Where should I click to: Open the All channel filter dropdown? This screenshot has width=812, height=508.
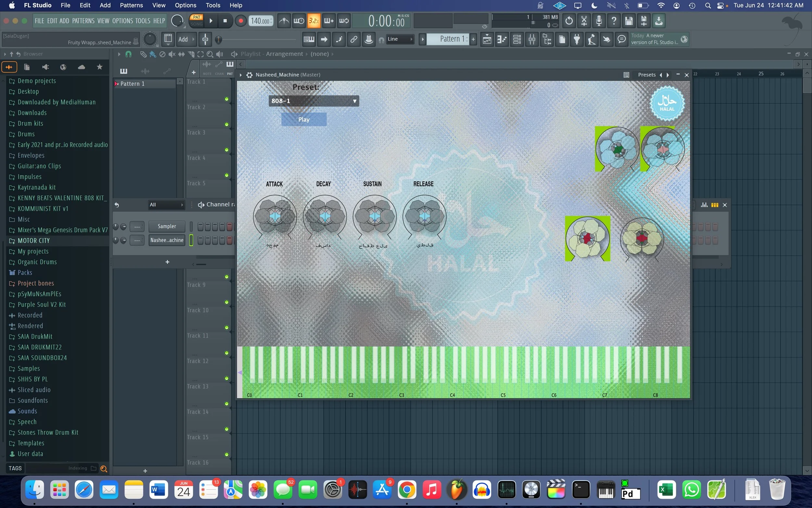(167, 205)
